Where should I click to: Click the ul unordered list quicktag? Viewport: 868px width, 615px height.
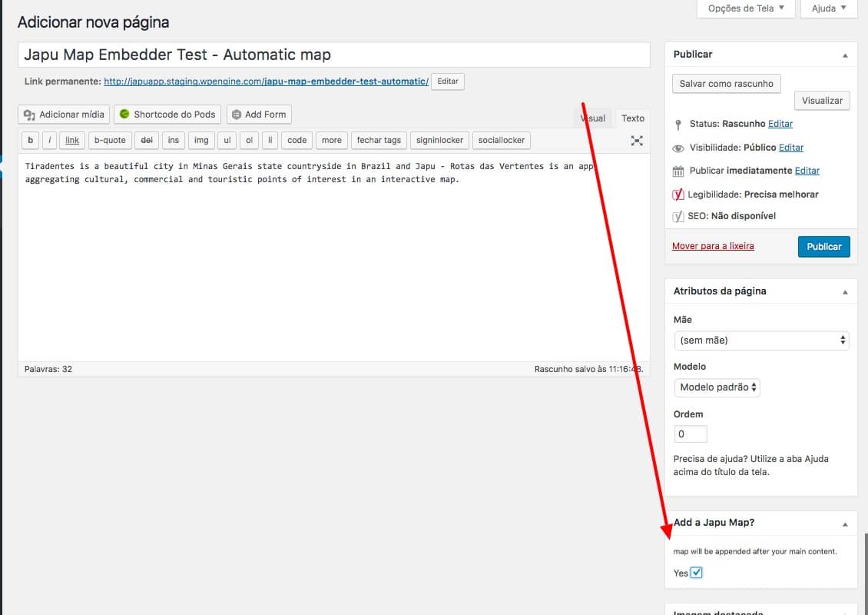point(227,140)
